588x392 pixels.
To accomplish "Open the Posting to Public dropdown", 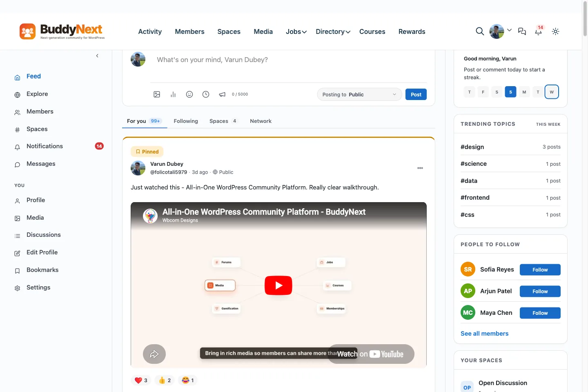I will 359,94.
